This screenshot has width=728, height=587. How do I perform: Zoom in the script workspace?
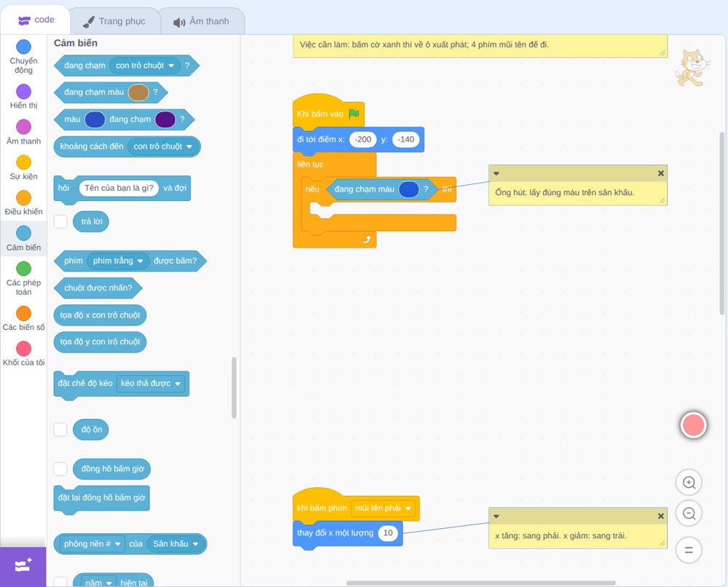click(x=689, y=483)
